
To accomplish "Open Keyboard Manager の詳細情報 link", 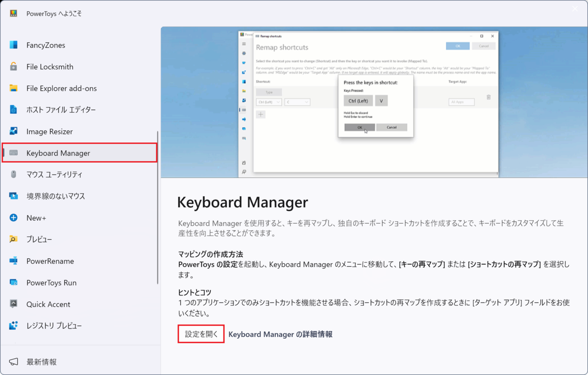I will click(x=280, y=334).
